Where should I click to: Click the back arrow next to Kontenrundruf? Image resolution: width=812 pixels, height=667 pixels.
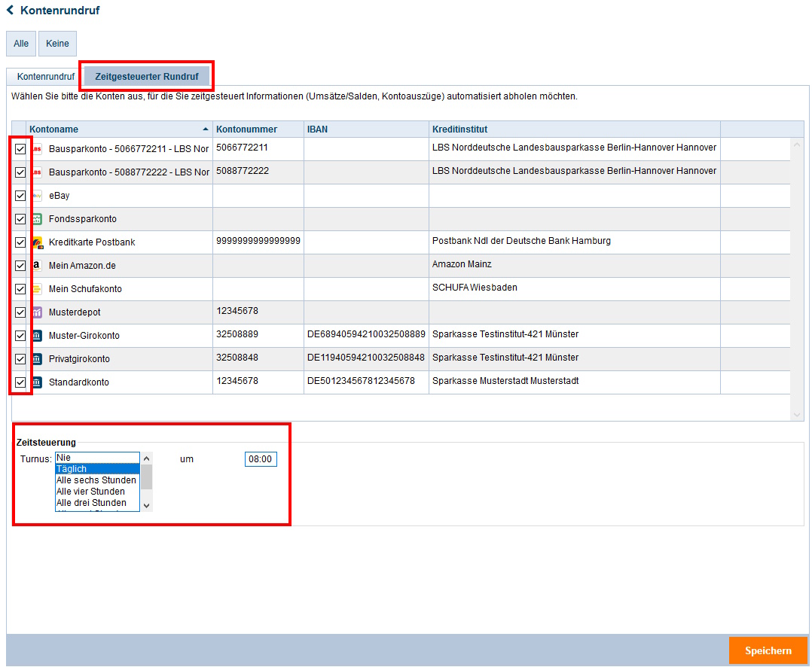11,11
